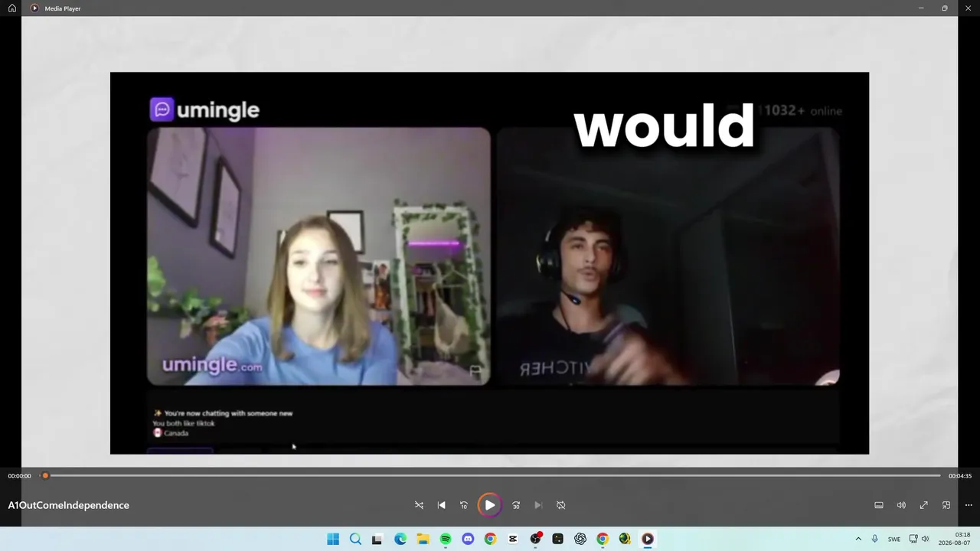Open the player volume control

point(901,505)
